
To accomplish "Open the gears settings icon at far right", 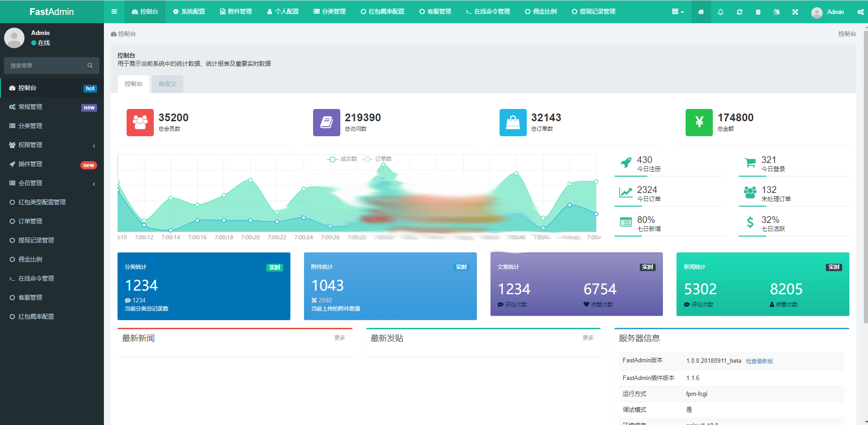I will tap(860, 12).
